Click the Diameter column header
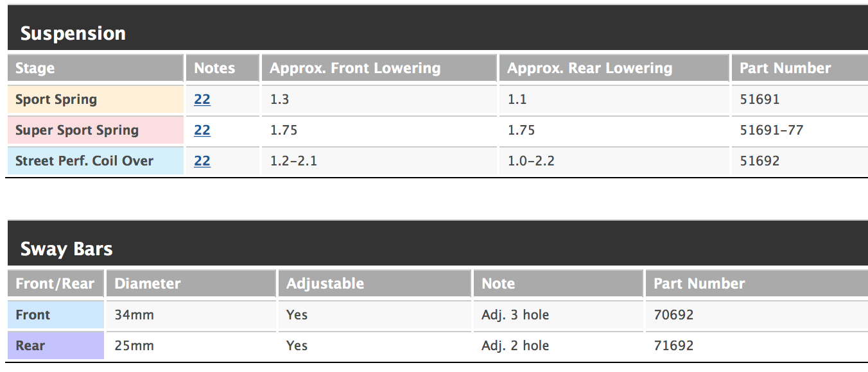Image resolution: width=868 pixels, height=372 pixels. pyautogui.click(x=148, y=284)
